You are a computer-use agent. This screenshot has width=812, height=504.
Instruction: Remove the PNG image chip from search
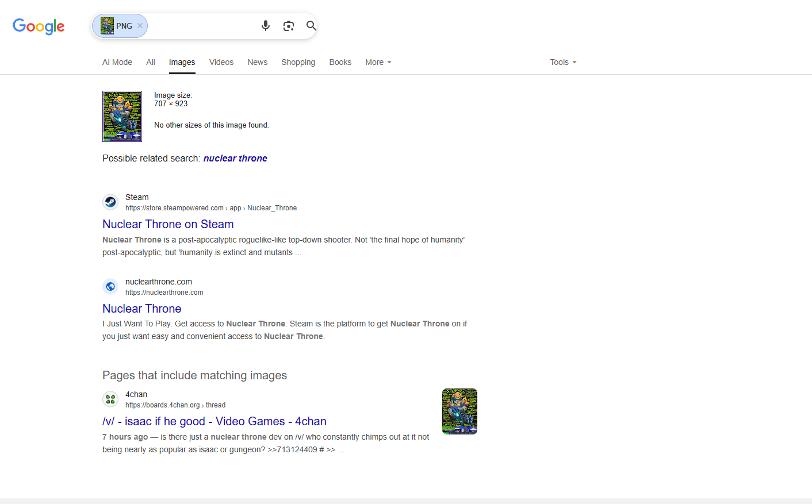click(140, 26)
